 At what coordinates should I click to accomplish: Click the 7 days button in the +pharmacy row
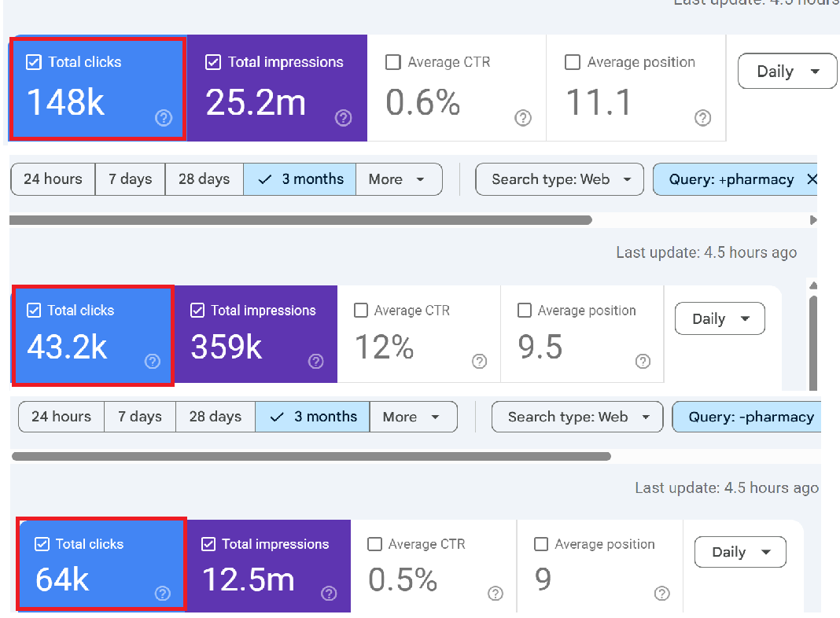coord(130,179)
